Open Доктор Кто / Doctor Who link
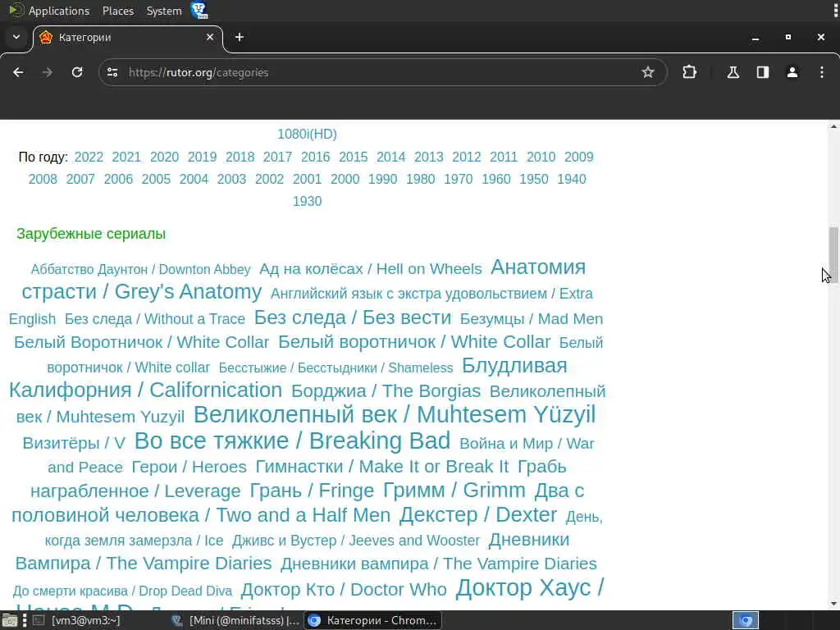840x630 pixels. 344,589
